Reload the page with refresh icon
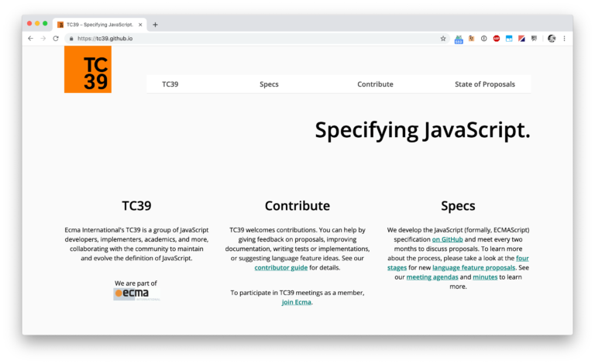The image size is (595, 364). coord(56,38)
